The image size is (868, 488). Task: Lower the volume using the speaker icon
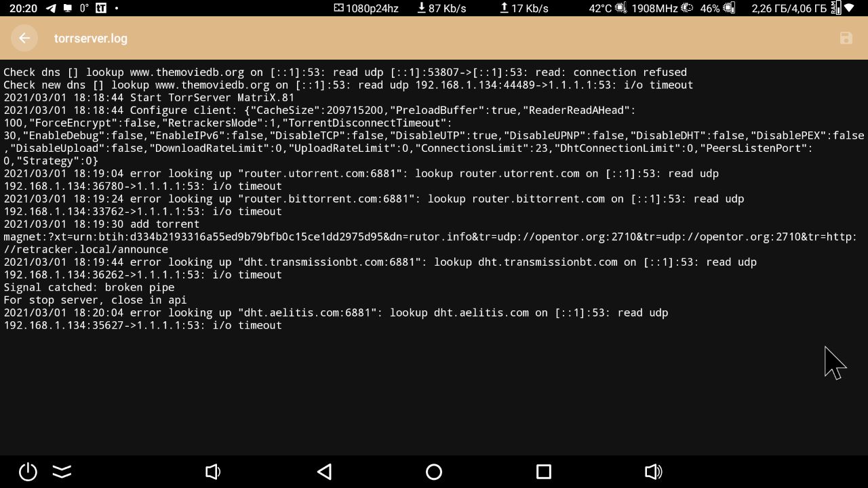coord(212,472)
